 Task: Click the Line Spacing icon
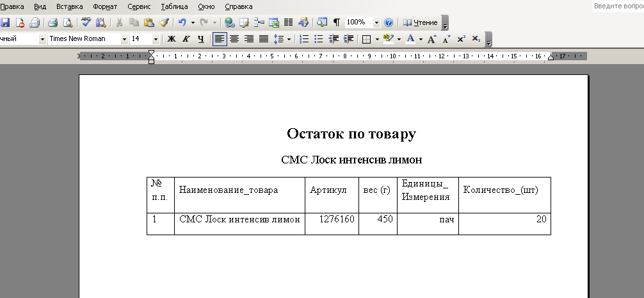click(x=279, y=39)
